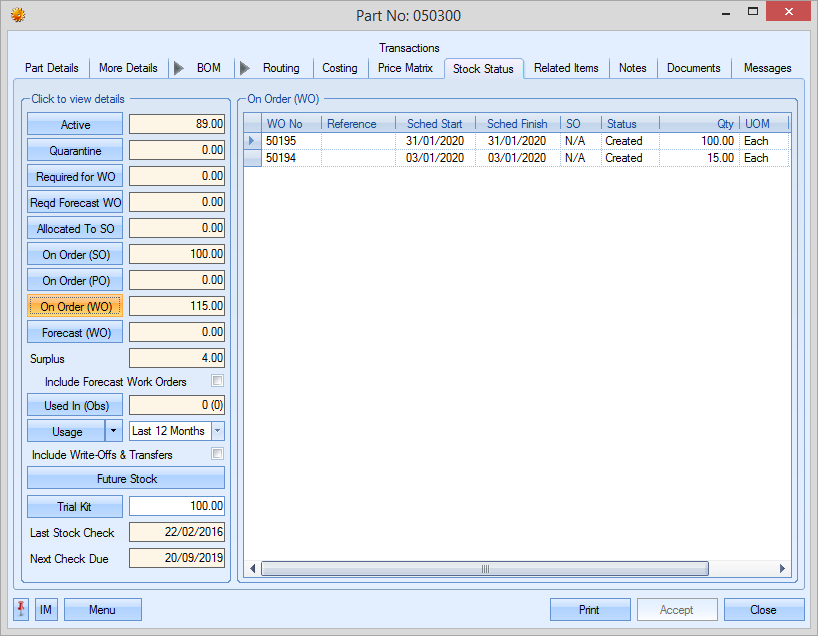Switch to the Costing tab
The height and width of the screenshot is (636, 818).
(x=339, y=68)
